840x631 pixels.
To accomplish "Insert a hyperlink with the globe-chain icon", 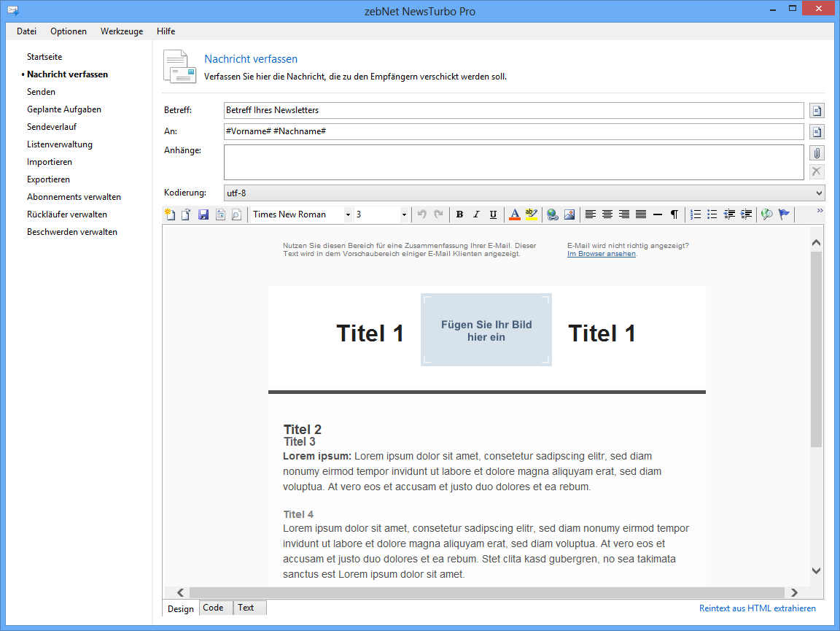I will click(x=552, y=214).
